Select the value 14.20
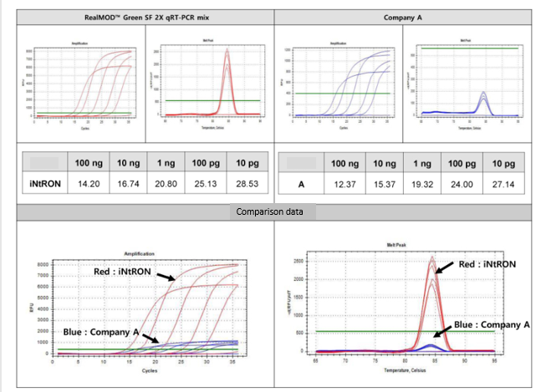This screenshot has height=392, width=536. click(89, 184)
